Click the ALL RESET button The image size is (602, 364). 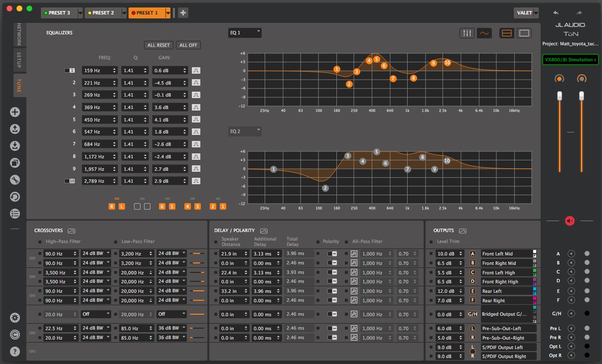pos(159,45)
